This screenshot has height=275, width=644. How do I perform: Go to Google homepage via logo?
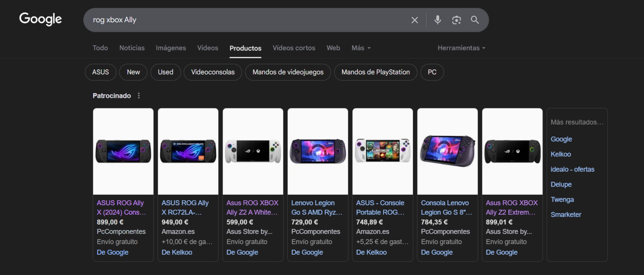point(41,19)
